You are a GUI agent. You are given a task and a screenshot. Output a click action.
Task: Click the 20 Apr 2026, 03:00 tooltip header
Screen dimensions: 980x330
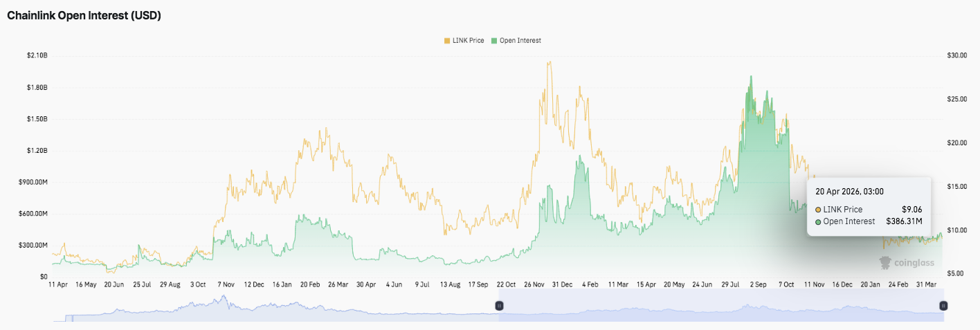[849, 192]
